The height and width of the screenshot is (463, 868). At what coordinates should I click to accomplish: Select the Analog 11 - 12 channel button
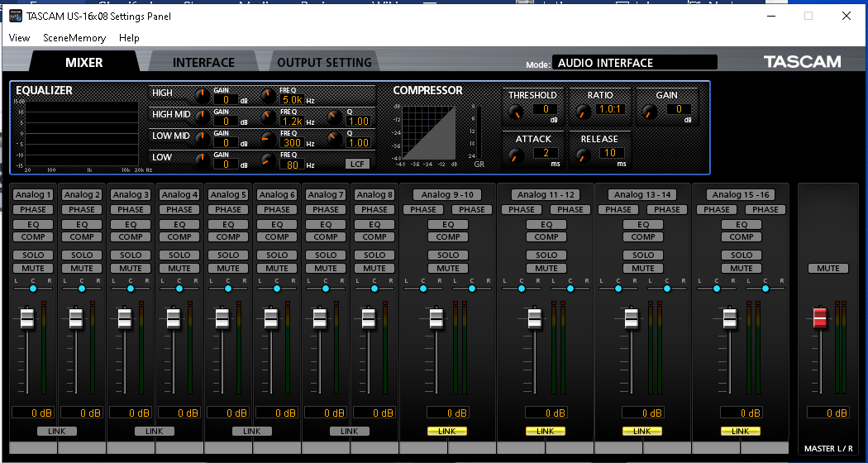[546, 194]
